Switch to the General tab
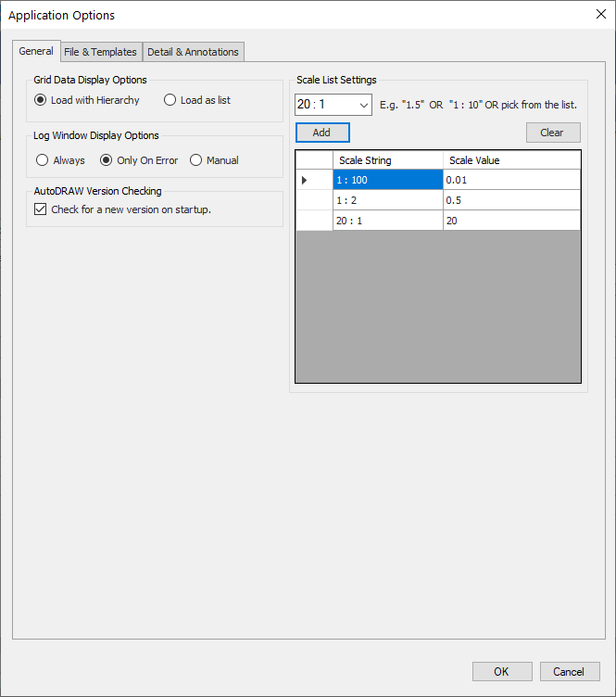 [36, 51]
